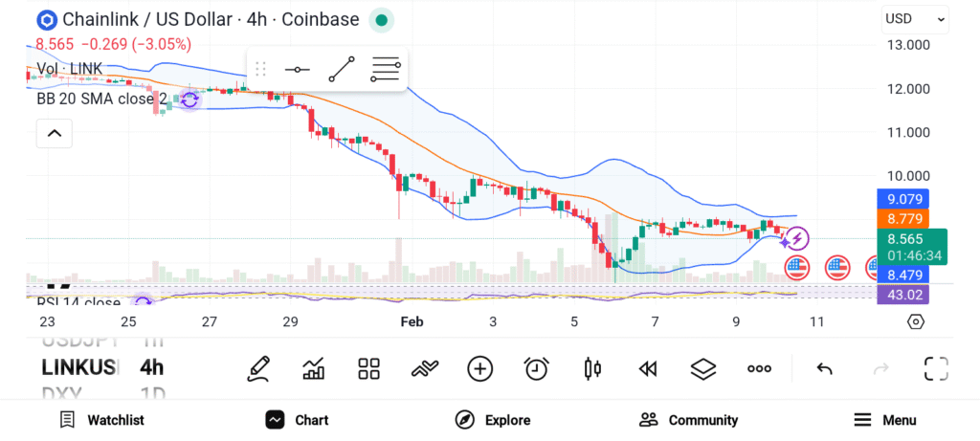Toggle fullscreen chart mode
980x441 pixels.
[x=936, y=368]
